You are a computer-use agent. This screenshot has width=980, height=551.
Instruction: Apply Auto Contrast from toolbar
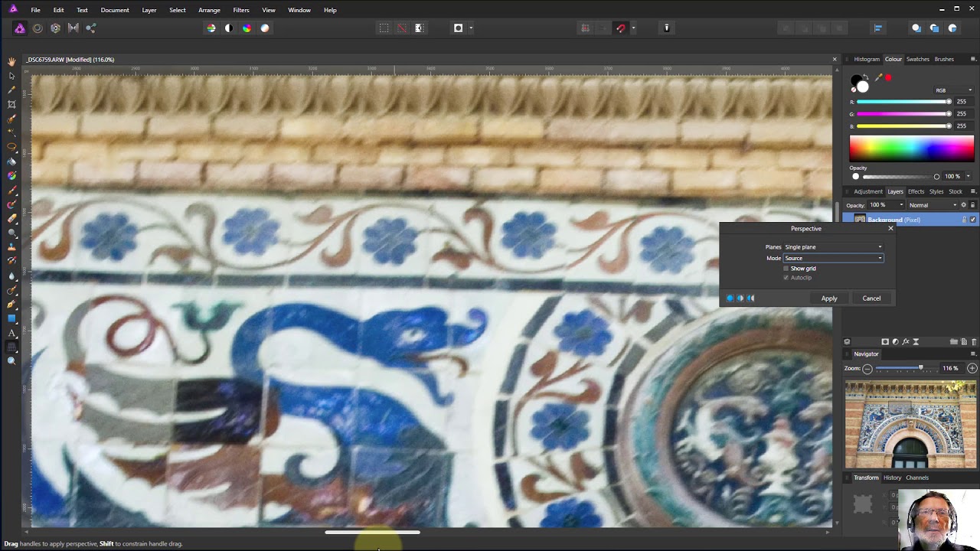tap(229, 28)
